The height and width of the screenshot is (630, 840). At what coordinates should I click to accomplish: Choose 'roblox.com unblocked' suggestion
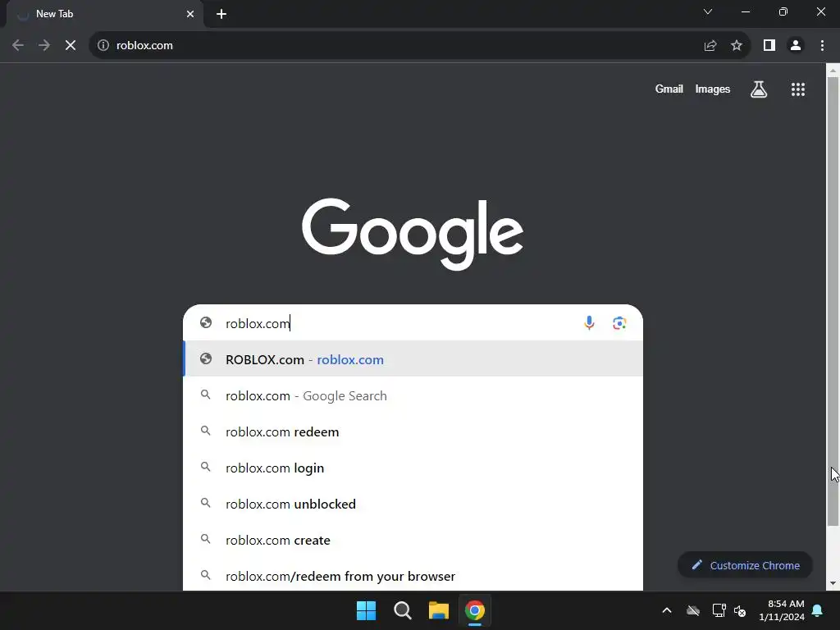pyautogui.click(x=413, y=504)
